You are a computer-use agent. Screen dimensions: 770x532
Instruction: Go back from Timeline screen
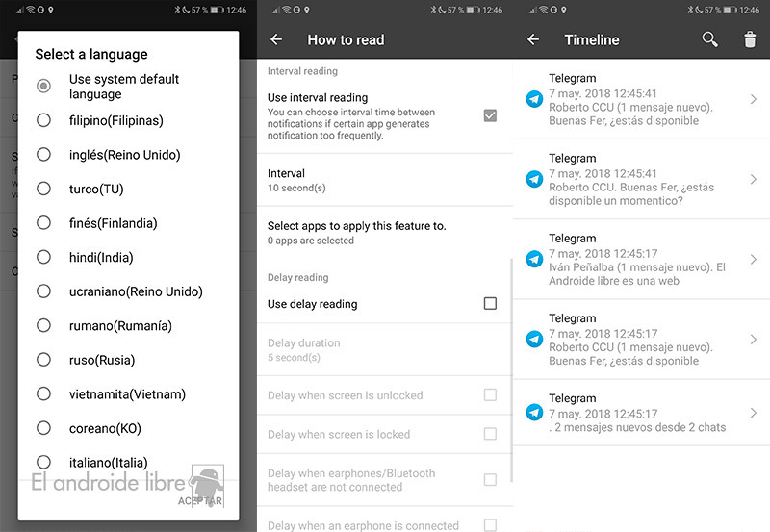click(x=533, y=39)
